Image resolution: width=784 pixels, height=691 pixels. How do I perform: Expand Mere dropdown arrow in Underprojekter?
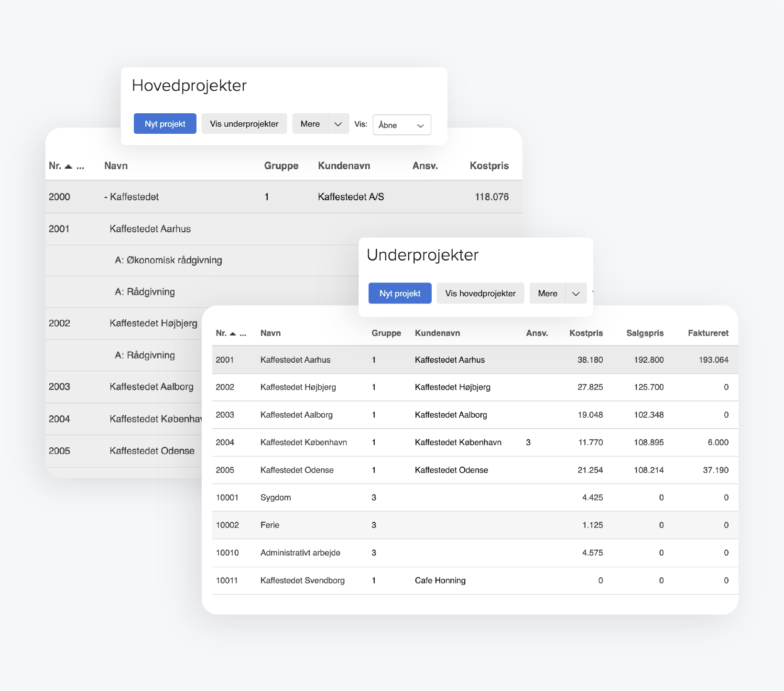(x=576, y=293)
